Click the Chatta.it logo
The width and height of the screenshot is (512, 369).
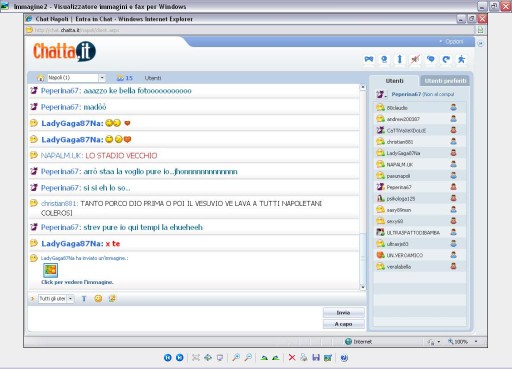64,51
